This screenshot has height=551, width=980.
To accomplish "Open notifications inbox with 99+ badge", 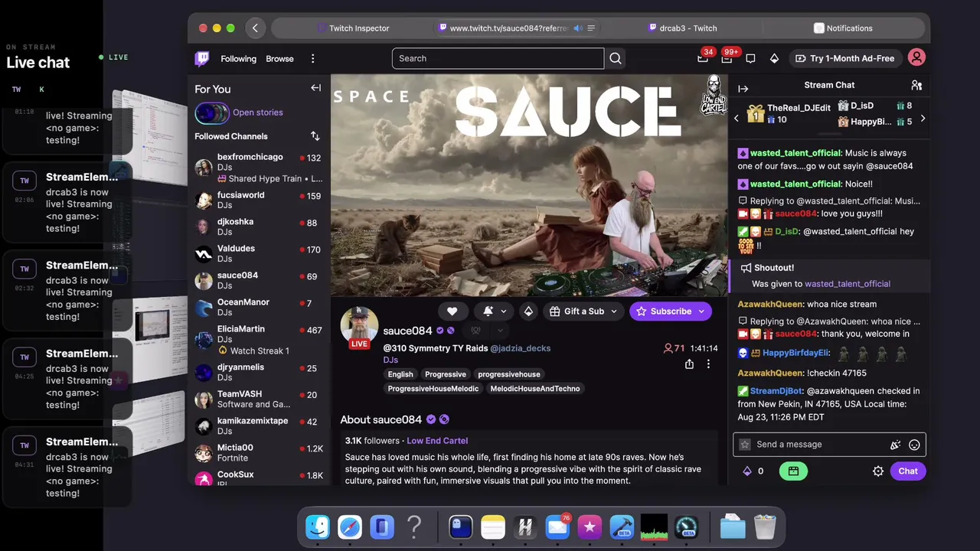I will (727, 58).
